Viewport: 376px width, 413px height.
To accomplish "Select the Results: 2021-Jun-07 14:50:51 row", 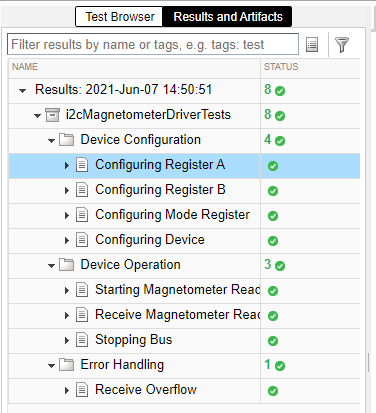I will point(184,91).
